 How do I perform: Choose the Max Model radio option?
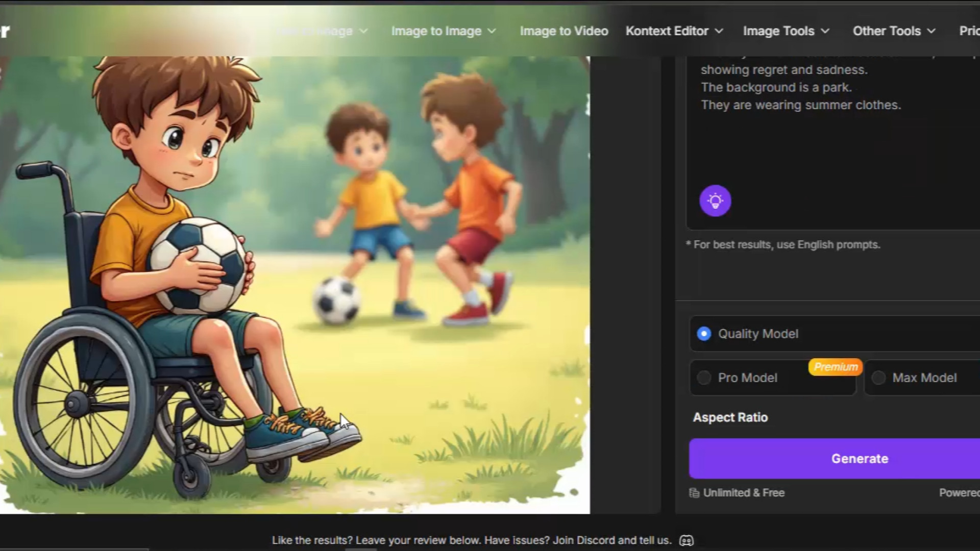coord(878,378)
